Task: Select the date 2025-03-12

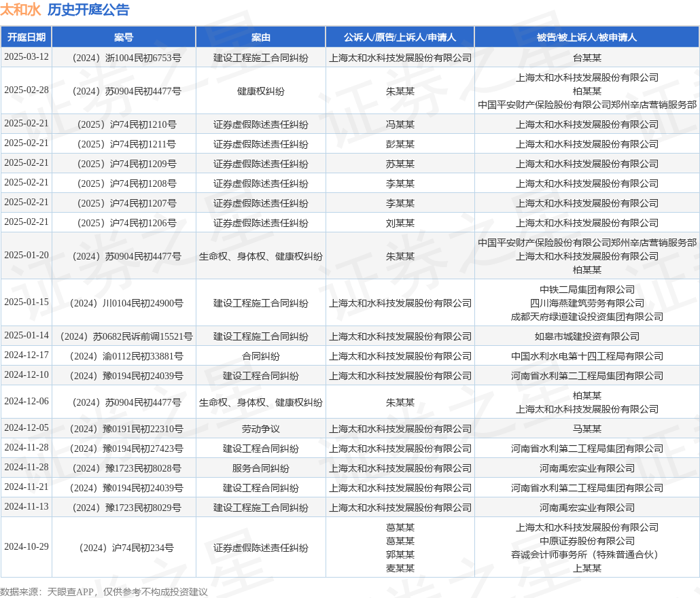Action: point(27,57)
